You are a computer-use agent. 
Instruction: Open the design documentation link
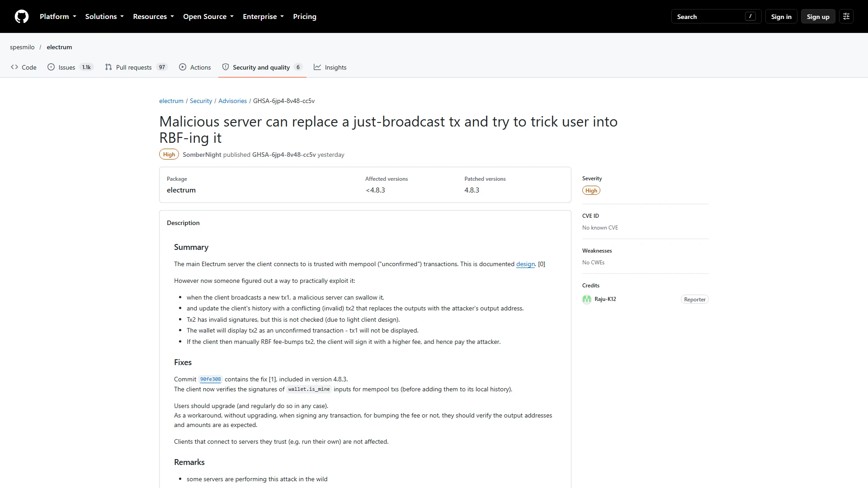point(525,264)
